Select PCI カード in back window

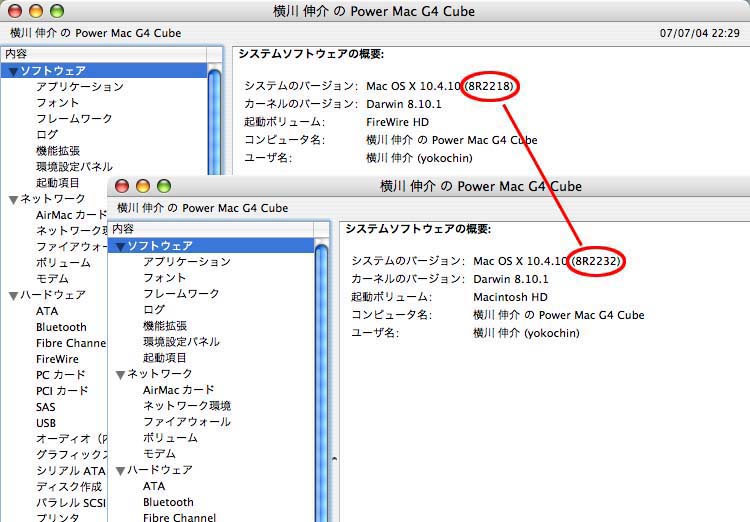[62, 391]
